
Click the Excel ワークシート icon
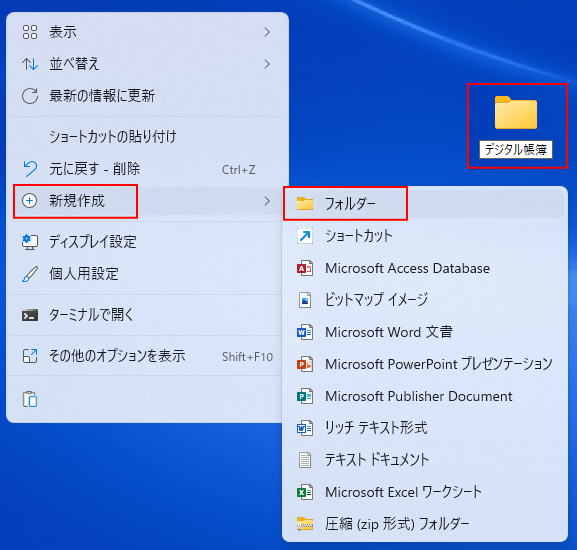pyautogui.click(x=305, y=492)
